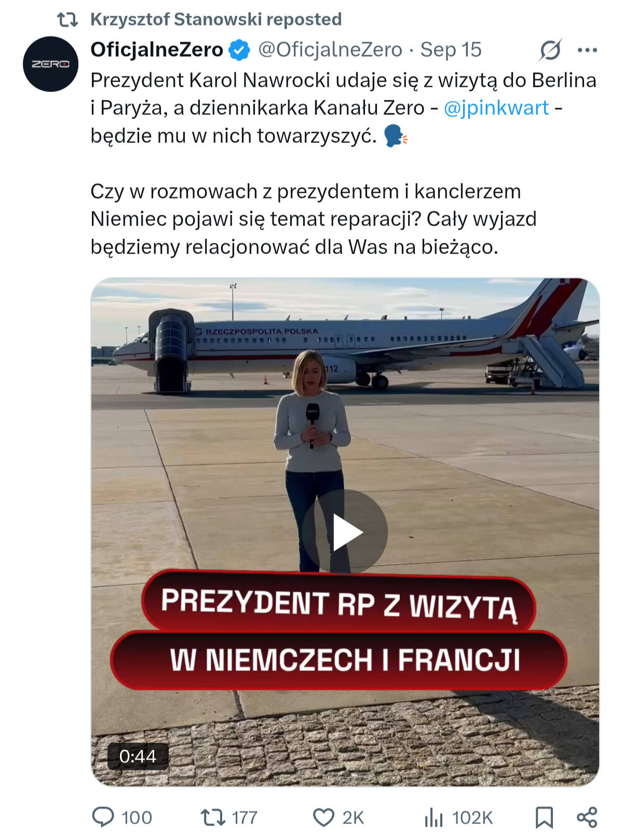This screenshot has width=623, height=840.
Task: Click the tweet text about reparations
Action: pyautogui.click(x=314, y=219)
